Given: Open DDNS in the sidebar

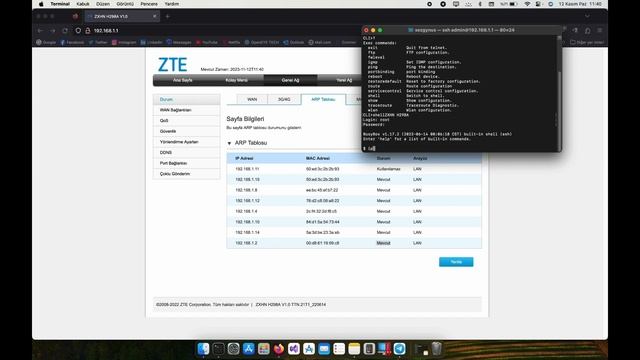Looking at the screenshot, I should 187,152.
